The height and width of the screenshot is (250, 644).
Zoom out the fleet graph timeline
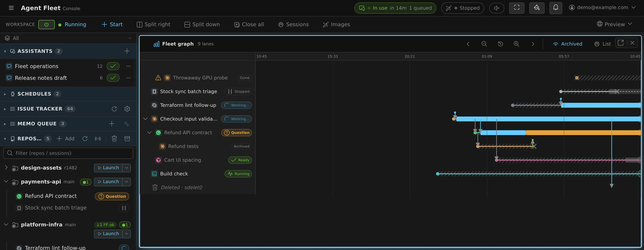[484, 44]
